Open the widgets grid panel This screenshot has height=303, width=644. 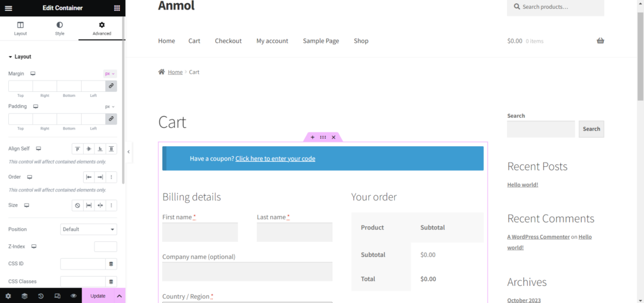(117, 8)
